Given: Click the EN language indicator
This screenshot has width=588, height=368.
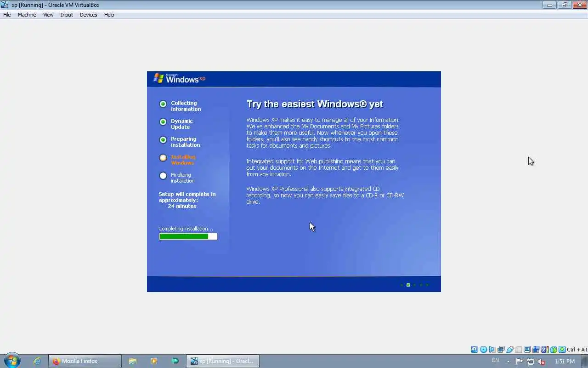Looking at the screenshot, I should [495, 361].
